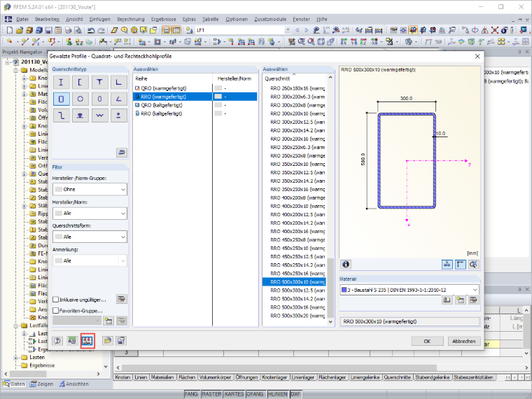Select the channel section cross-section type

(x=80, y=82)
